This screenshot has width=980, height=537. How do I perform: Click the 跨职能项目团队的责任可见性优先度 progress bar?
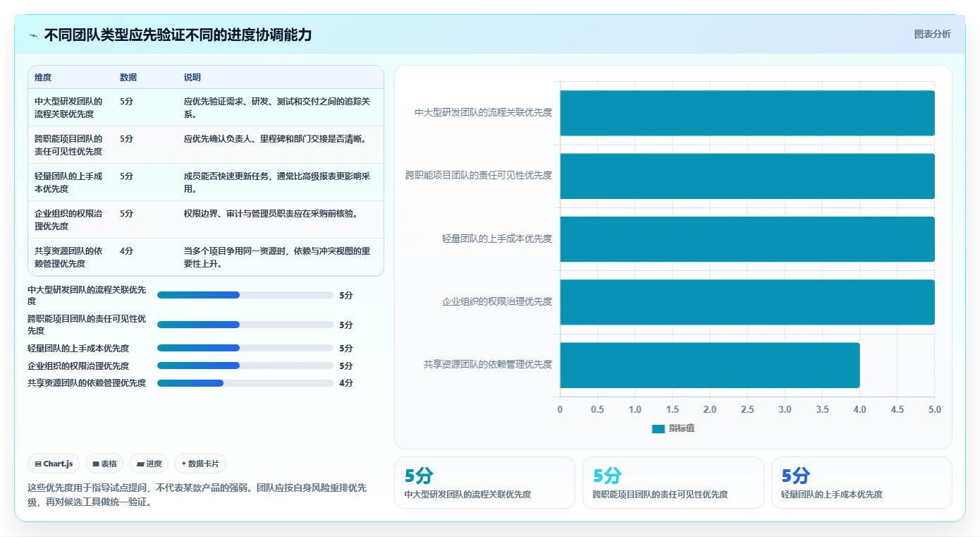(x=245, y=325)
